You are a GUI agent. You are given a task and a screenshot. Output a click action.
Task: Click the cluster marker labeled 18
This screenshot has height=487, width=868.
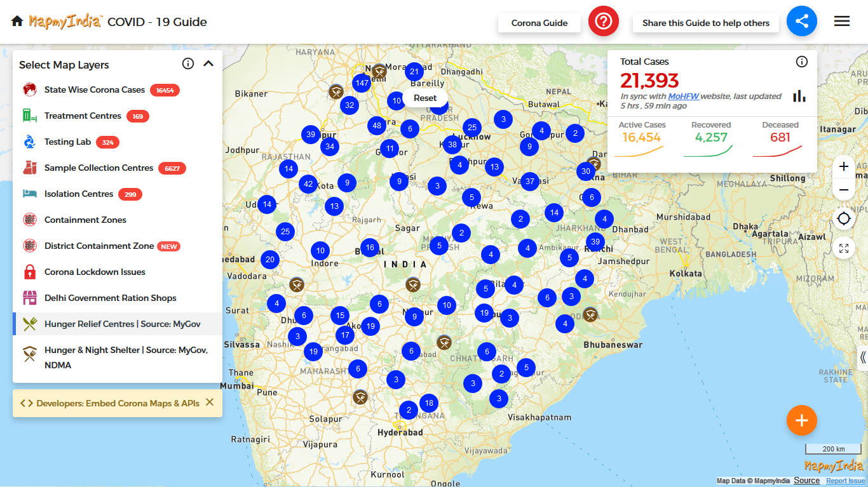pyautogui.click(x=429, y=403)
